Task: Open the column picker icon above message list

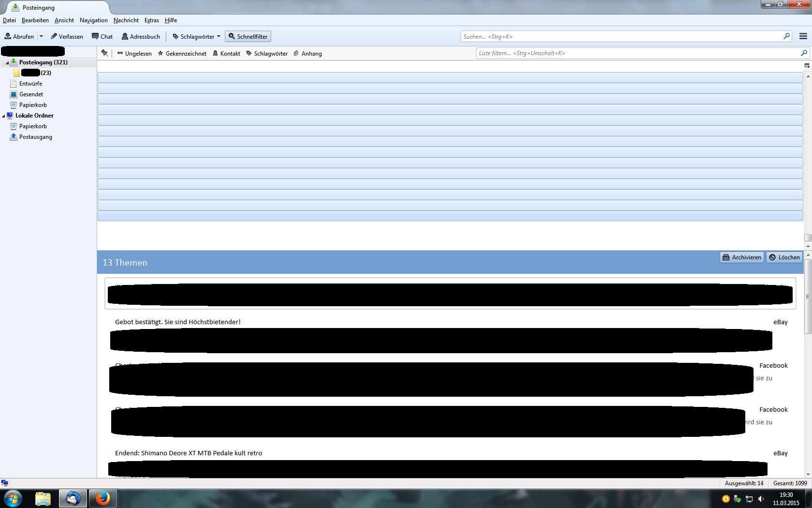Action: point(807,65)
